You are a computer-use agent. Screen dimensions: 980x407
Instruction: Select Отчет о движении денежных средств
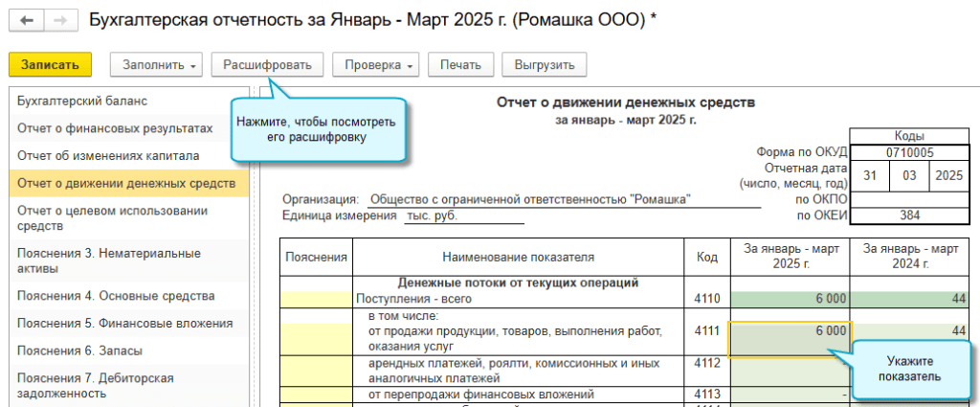(126, 183)
